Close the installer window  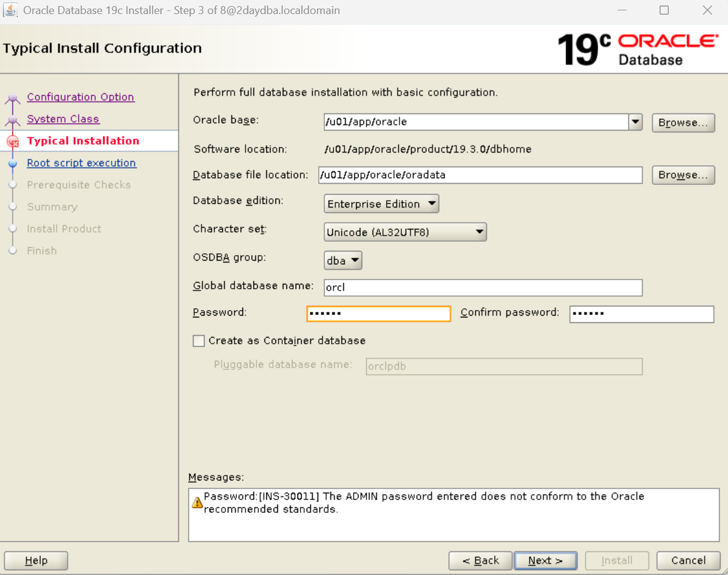tap(707, 10)
